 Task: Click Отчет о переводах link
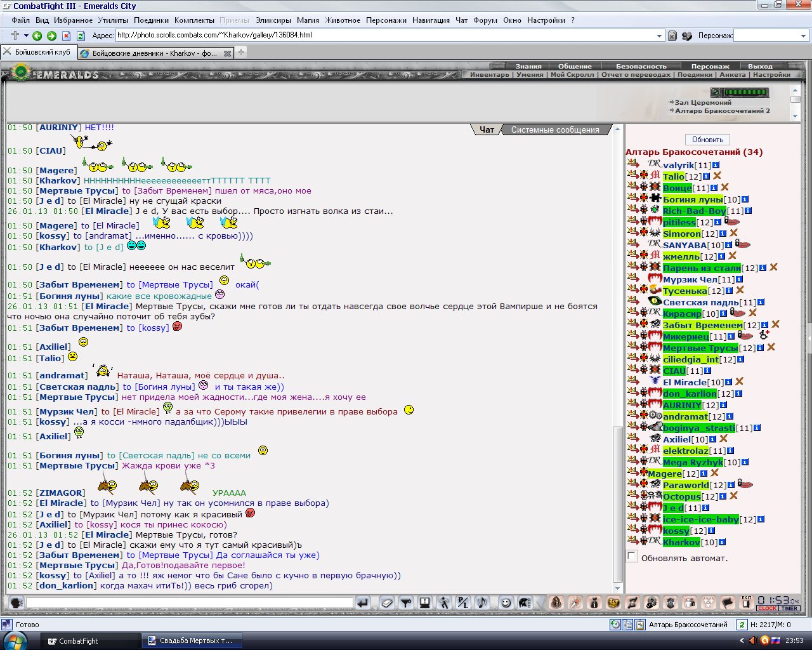[636, 74]
